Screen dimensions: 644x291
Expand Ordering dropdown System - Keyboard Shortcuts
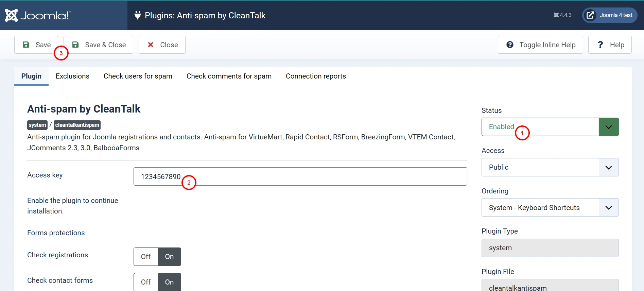coord(550,207)
